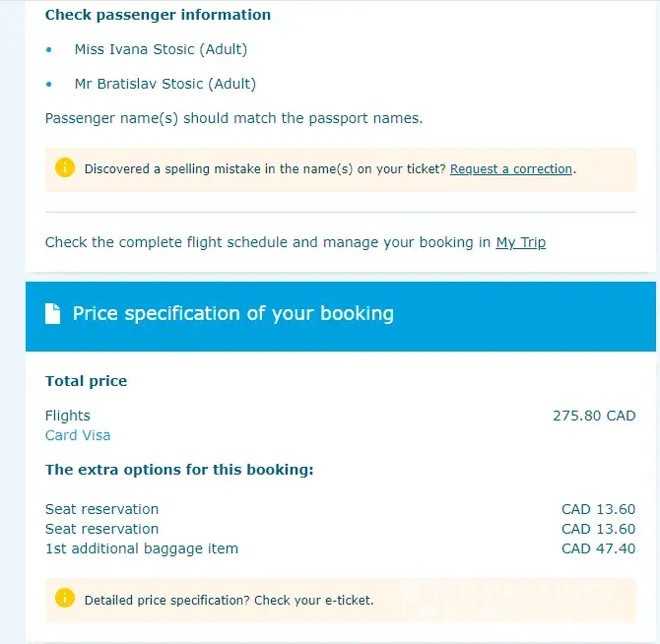
Task: Click the 1st additional baggage item line
Action: 142,548
